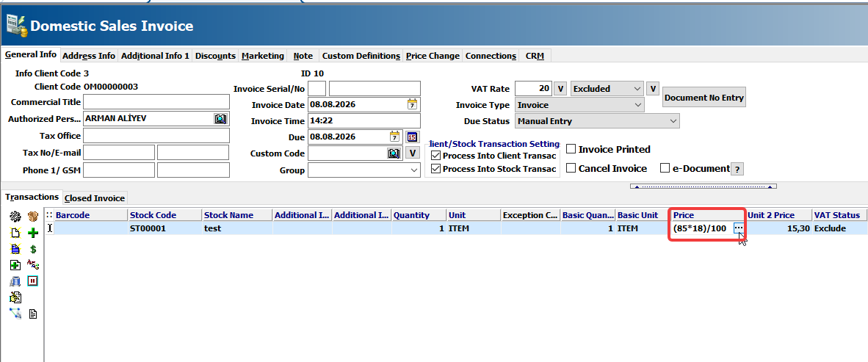Open the CRM tab
Image resolution: width=868 pixels, height=362 pixels.
(x=535, y=56)
